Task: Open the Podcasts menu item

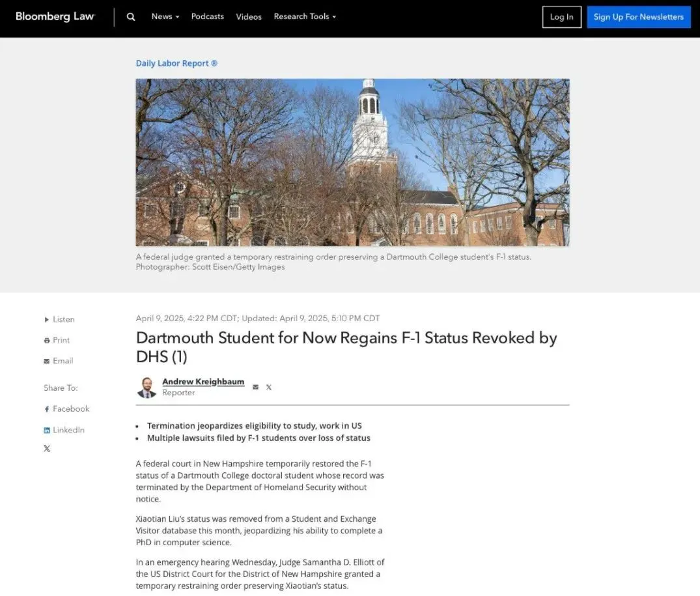Action: [208, 16]
